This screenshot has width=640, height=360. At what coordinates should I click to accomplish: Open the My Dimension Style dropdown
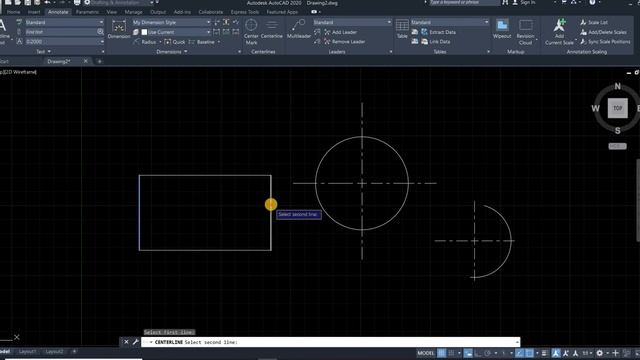[171, 22]
